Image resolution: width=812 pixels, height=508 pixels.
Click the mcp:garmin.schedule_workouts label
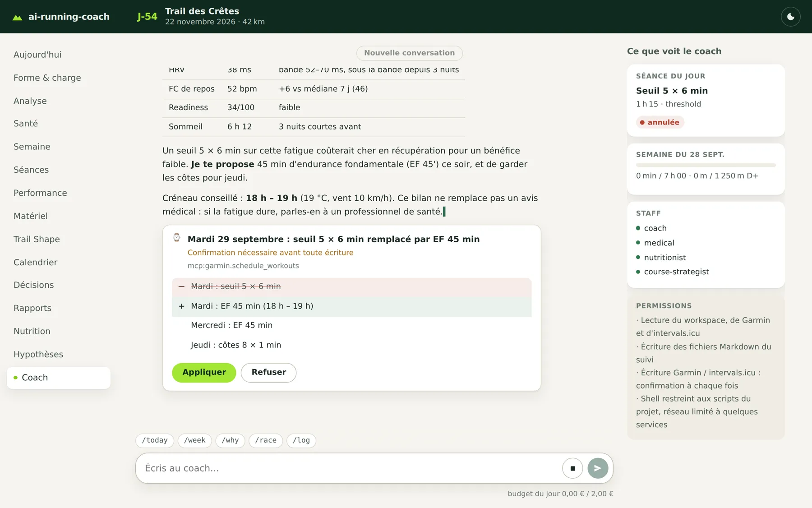(x=243, y=266)
